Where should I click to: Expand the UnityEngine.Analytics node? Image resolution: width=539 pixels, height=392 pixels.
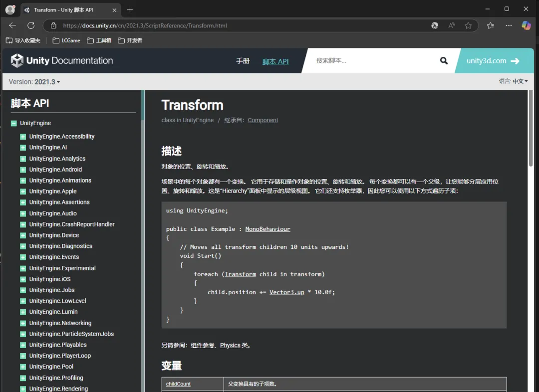(23, 159)
